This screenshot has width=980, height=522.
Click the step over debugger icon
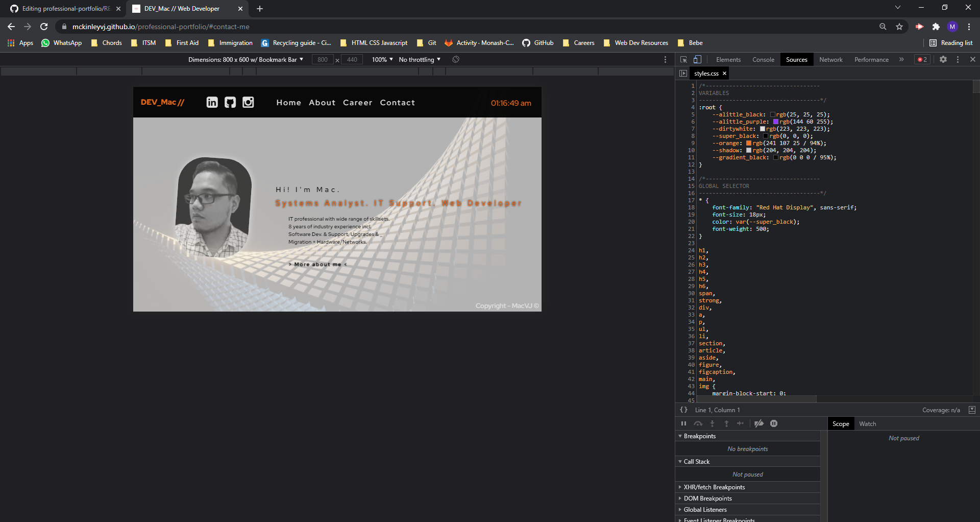698,423
